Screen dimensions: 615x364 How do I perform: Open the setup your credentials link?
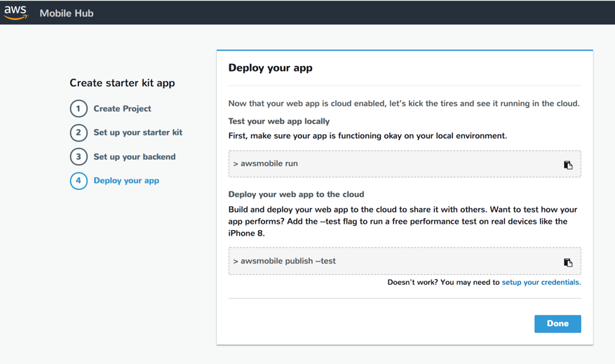541,283
